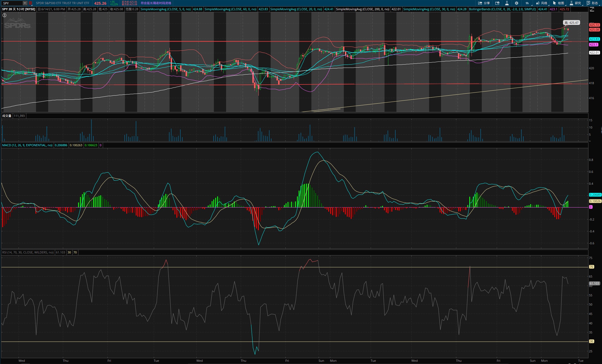The width and height of the screenshot is (602, 364).
Task: Click the 423.1 magenta price axis tag
Action: tap(594, 45)
